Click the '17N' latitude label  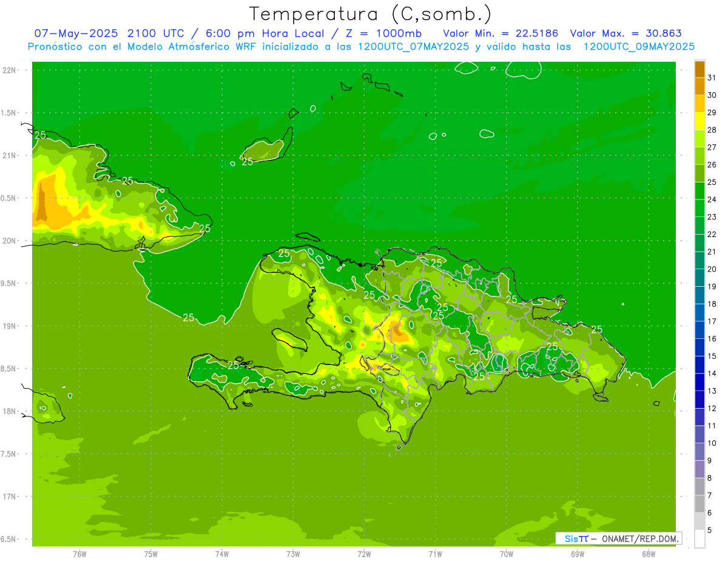9,497
